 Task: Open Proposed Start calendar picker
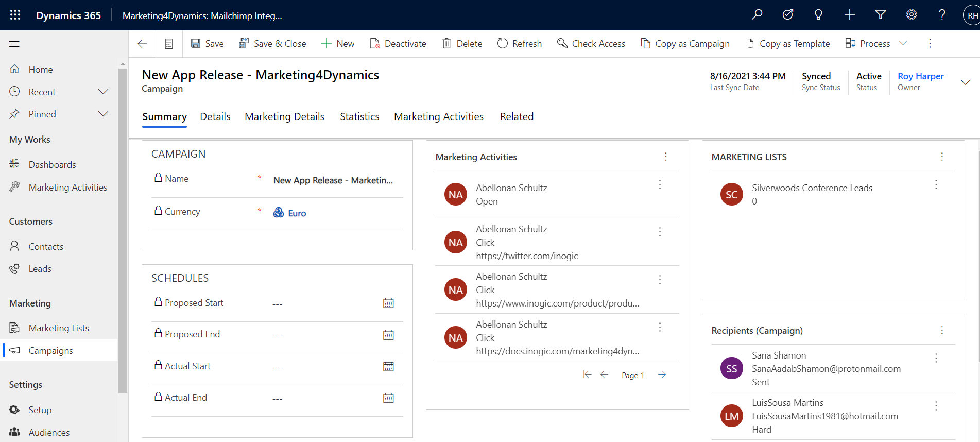pos(388,303)
